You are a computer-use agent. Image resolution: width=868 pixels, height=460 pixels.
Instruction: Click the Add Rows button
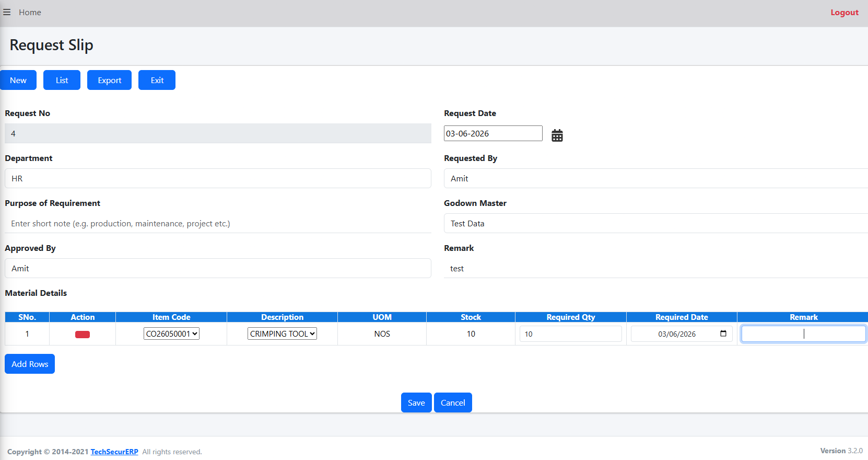tap(30, 364)
